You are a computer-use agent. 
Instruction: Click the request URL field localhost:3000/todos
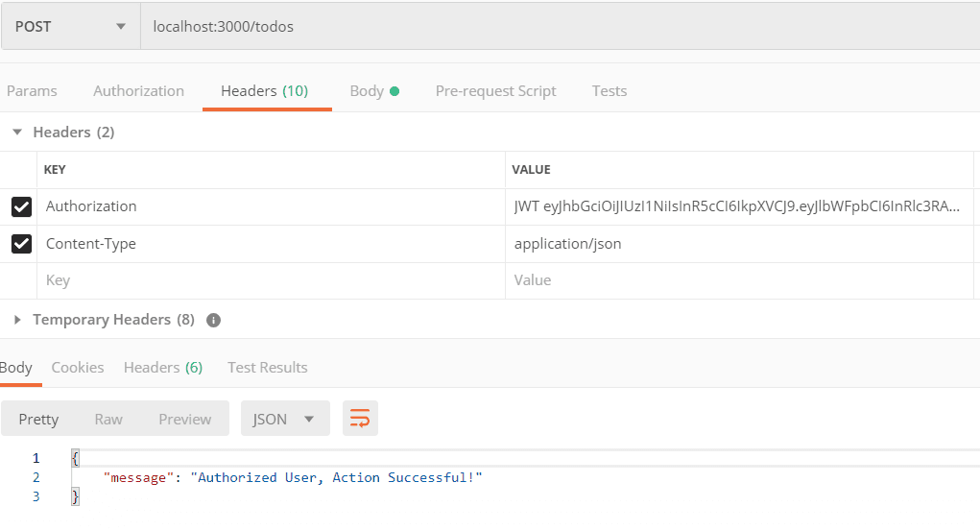pos(560,26)
